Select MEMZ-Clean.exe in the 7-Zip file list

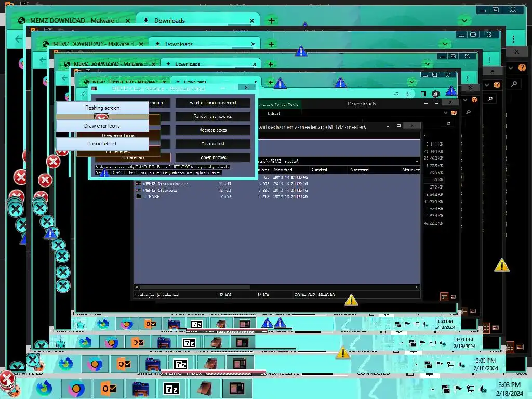(x=160, y=190)
